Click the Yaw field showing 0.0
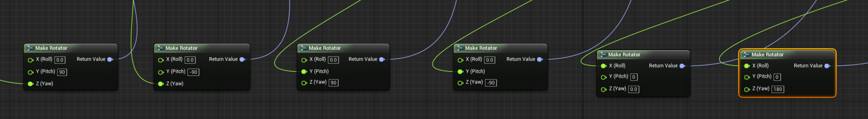 pyautogui.click(x=634, y=89)
